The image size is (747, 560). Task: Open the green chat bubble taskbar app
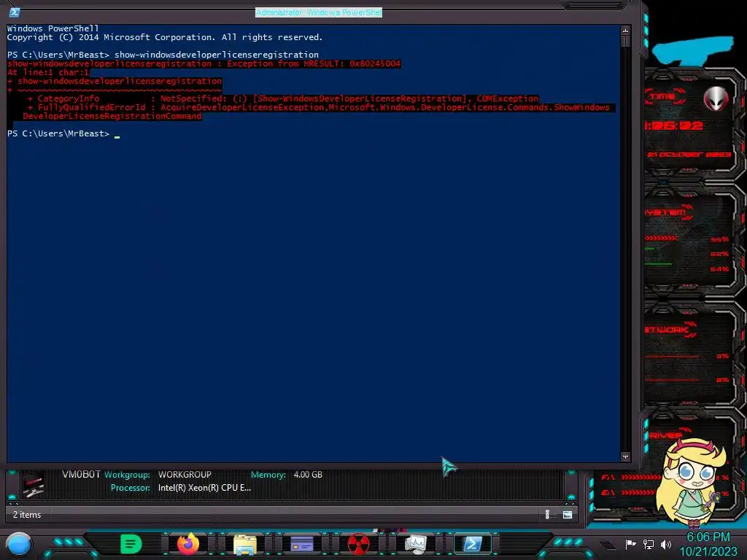131,544
